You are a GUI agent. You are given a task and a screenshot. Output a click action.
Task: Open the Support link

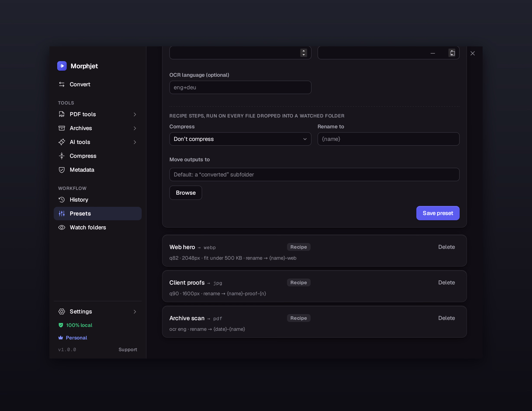128,350
